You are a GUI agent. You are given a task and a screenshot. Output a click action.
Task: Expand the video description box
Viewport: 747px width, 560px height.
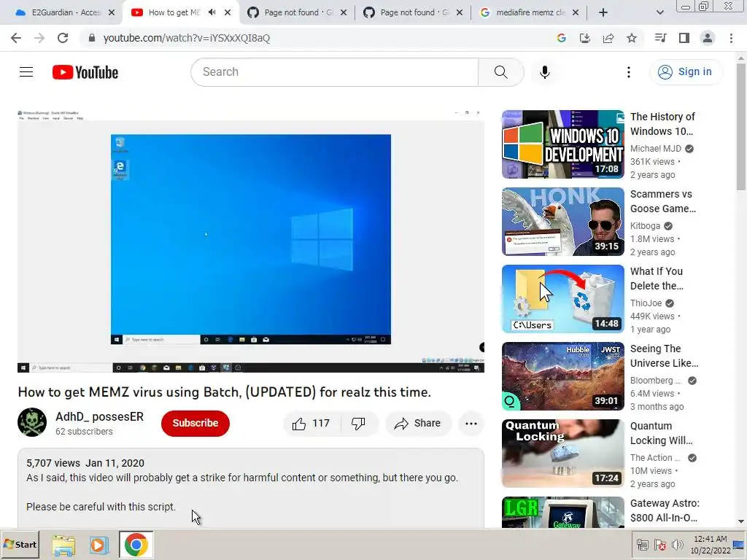click(x=251, y=488)
